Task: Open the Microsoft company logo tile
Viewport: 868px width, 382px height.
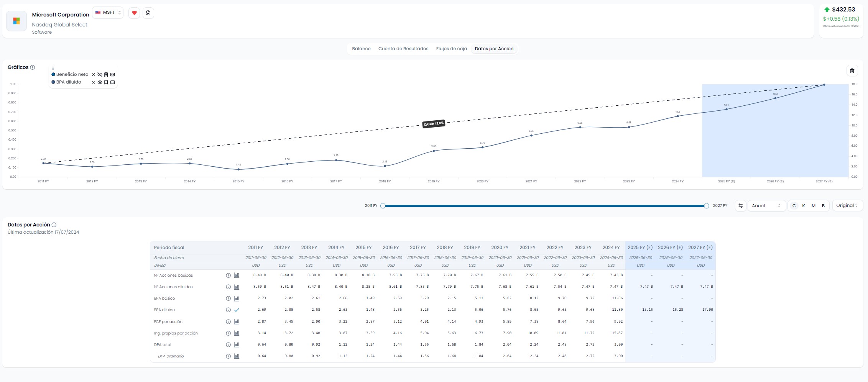Action: [x=16, y=21]
